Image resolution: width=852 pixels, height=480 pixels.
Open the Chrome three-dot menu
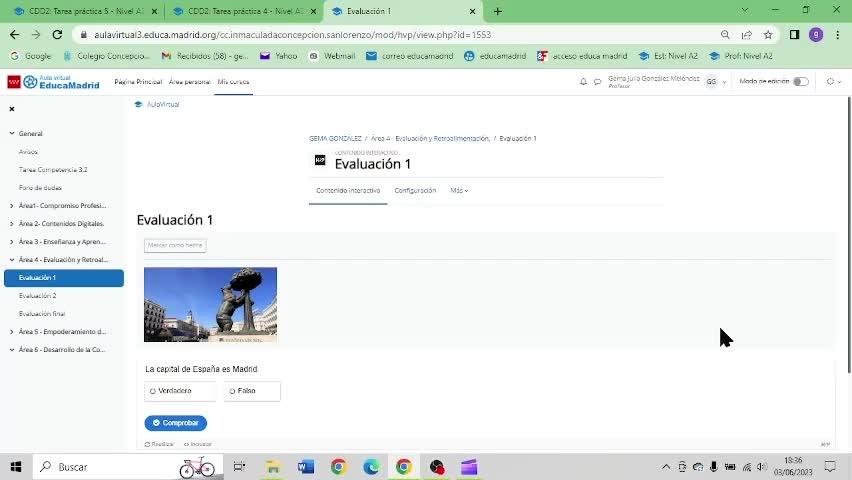coord(838,35)
